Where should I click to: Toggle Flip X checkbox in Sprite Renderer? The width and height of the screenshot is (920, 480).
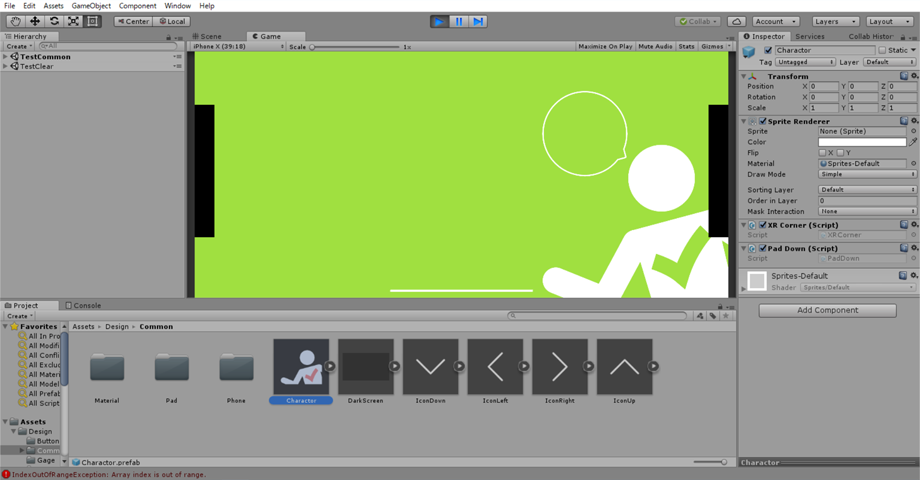tap(823, 153)
